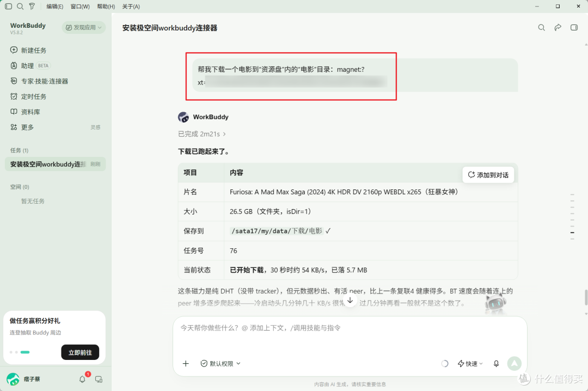Toggle the sidebar panel icon
Viewport: 588px width, 391px height.
pyautogui.click(x=8, y=7)
